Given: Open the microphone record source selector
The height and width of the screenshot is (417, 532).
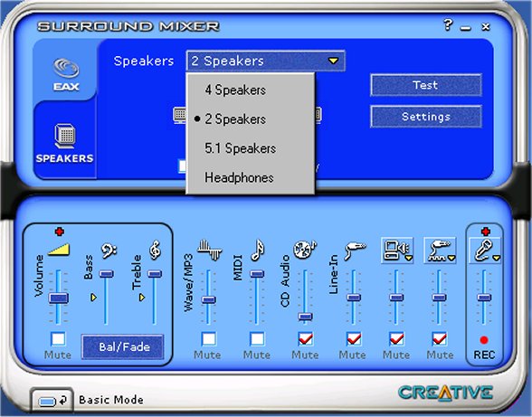Looking at the screenshot, I should pos(485,251).
